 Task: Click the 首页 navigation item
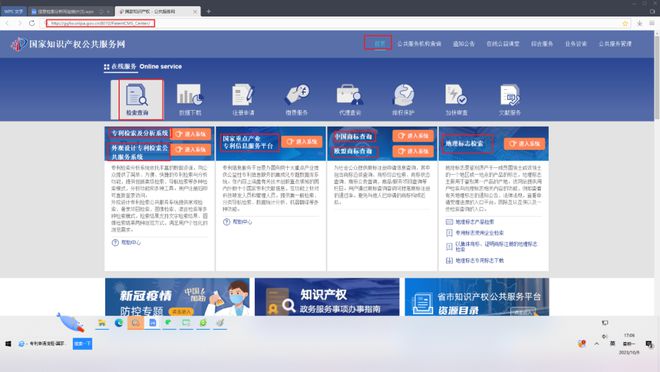click(x=380, y=44)
